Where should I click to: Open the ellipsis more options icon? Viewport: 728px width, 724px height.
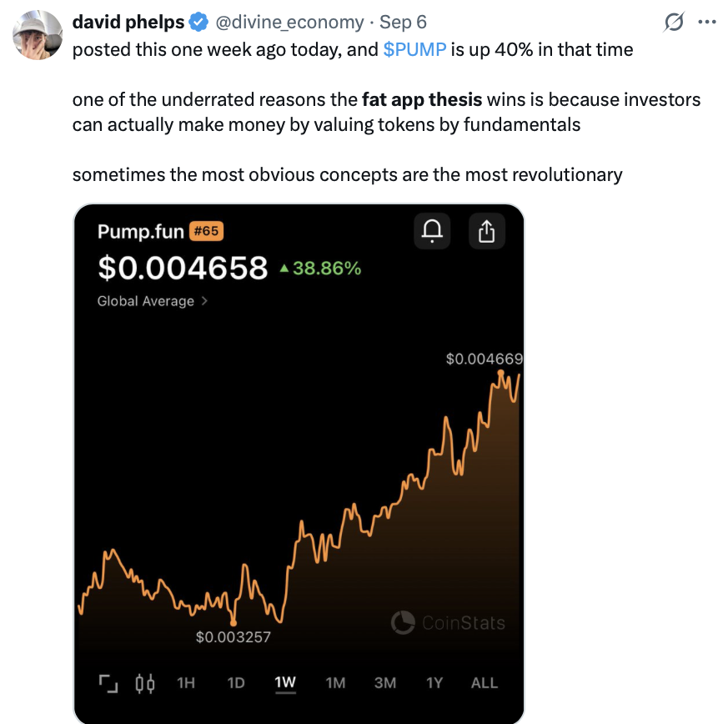point(708,21)
